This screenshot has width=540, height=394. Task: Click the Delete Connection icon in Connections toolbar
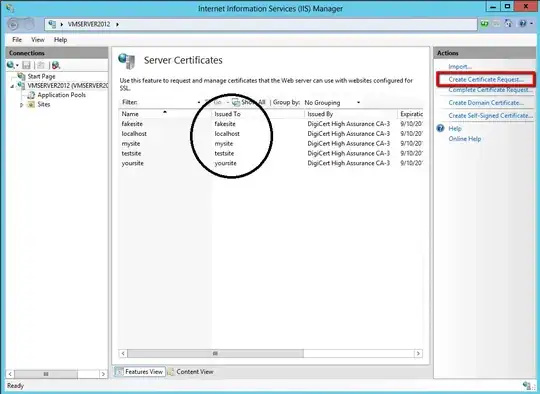point(56,65)
